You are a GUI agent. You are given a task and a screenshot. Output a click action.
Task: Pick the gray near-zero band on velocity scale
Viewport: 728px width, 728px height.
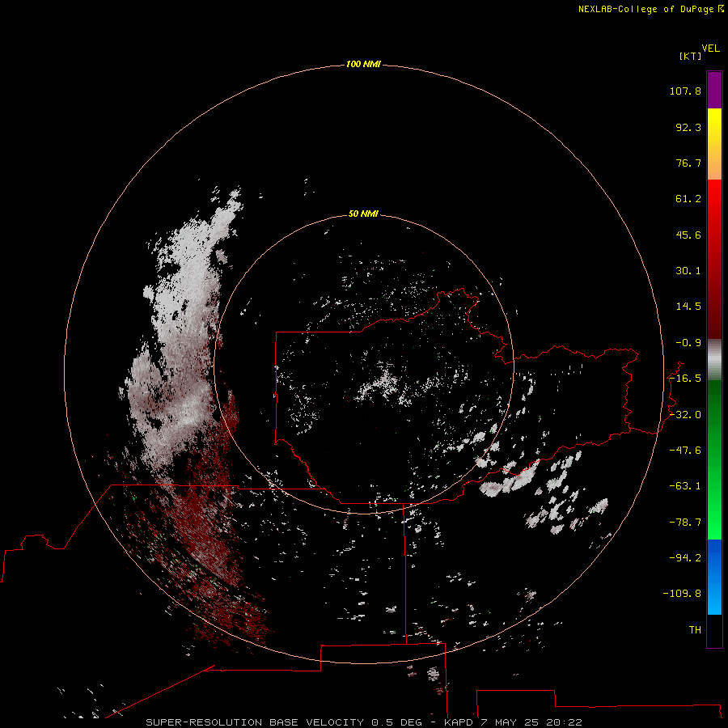click(714, 359)
